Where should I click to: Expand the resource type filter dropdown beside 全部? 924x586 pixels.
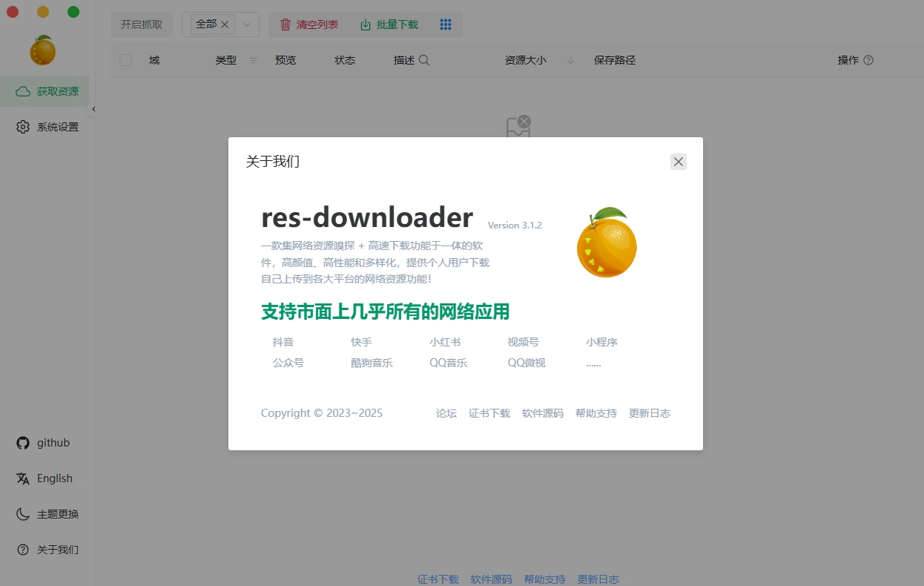(x=248, y=24)
